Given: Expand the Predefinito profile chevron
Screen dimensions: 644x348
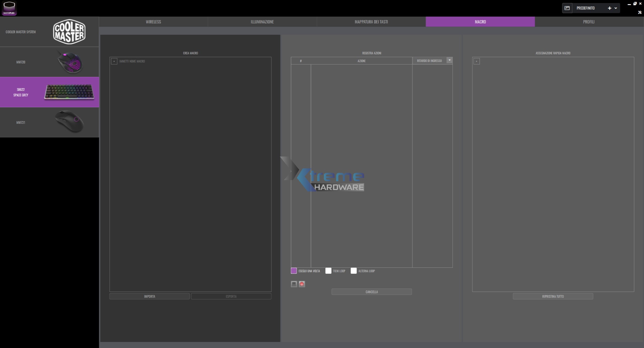Looking at the screenshot, I should pyautogui.click(x=616, y=8).
